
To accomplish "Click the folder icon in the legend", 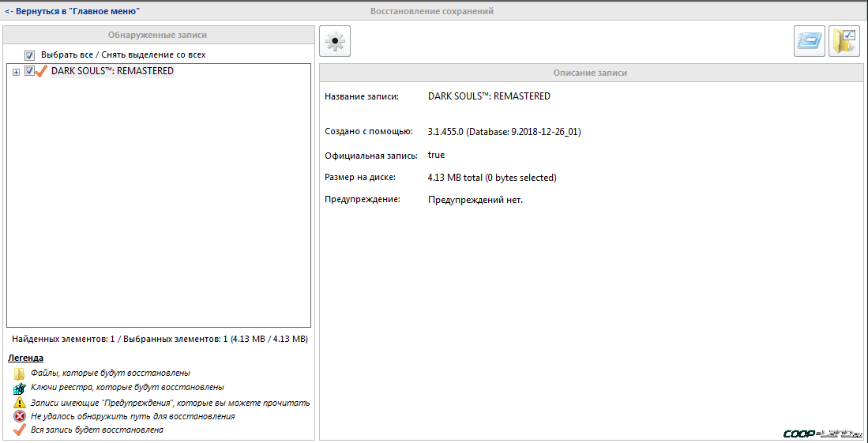I will coord(20,374).
